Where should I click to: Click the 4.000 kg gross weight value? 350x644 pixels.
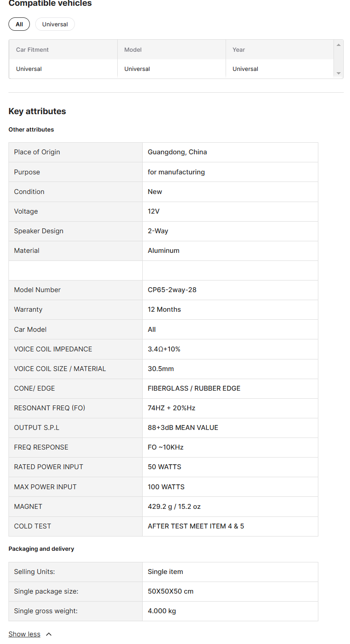point(162,611)
